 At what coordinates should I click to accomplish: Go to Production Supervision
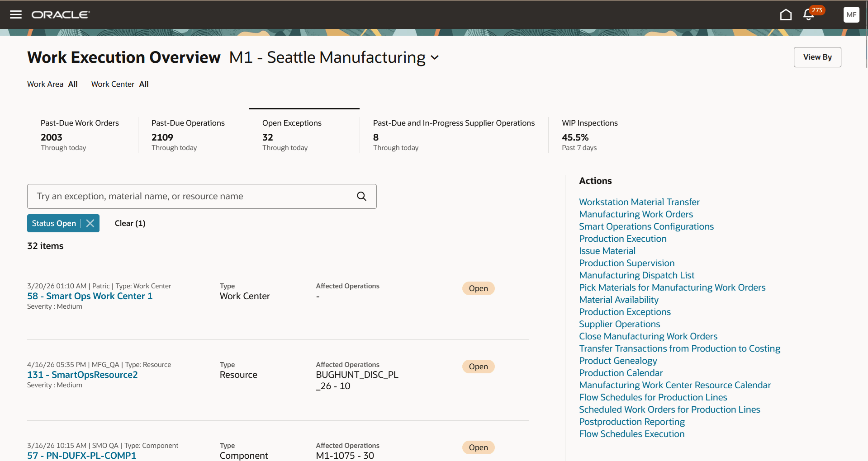pyautogui.click(x=626, y=263)
